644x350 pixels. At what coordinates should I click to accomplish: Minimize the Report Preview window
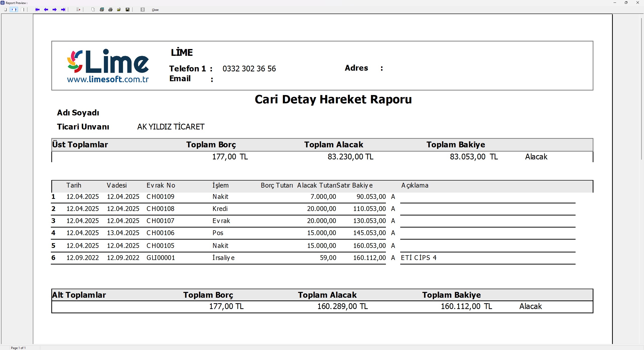click(615, 3)
